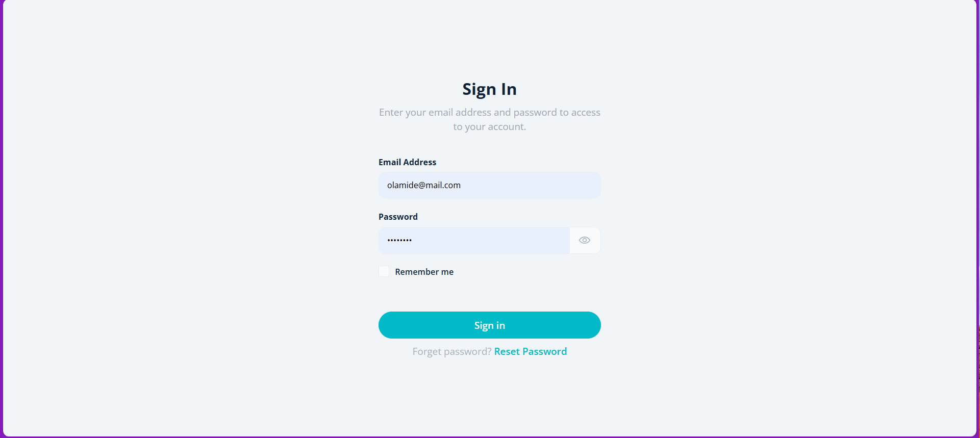Screen dimensions: 980x438
Task: Enable the Remember me option
Action: [384, 272]
